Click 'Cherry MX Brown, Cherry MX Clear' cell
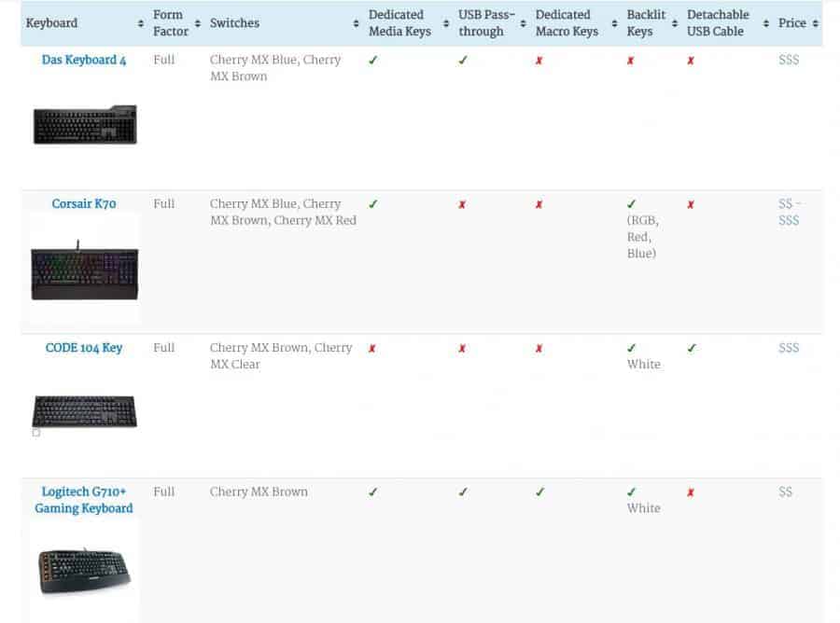Screen dimensions: 840x623 coord(281,356)
